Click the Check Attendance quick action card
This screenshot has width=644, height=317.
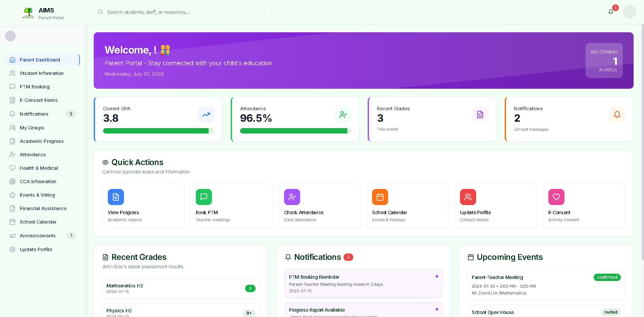click(x=320, y=206)
